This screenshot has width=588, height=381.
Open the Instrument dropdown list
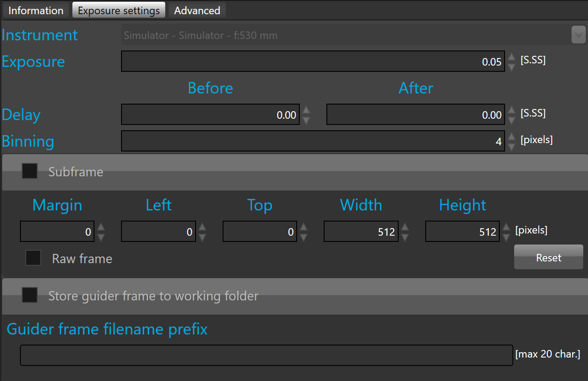coord(578,35)
